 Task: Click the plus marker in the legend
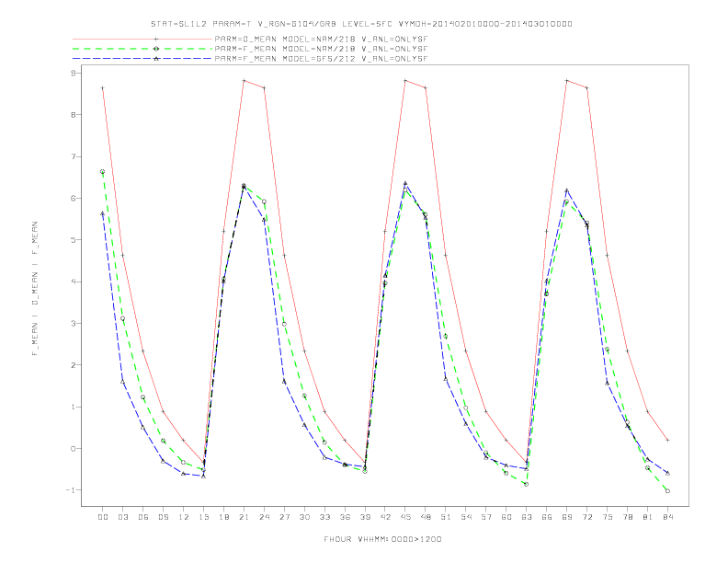click(x=156, y=39)
